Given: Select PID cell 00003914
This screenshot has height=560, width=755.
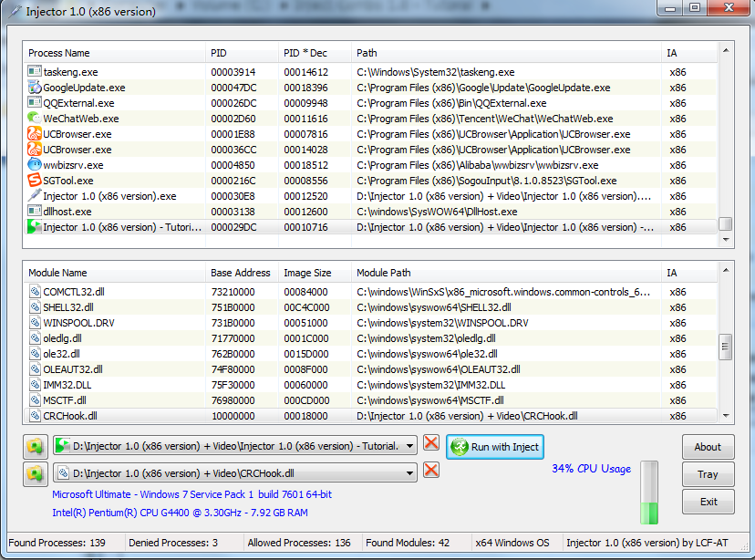Looking at the screenshot, I should [233, 72].
